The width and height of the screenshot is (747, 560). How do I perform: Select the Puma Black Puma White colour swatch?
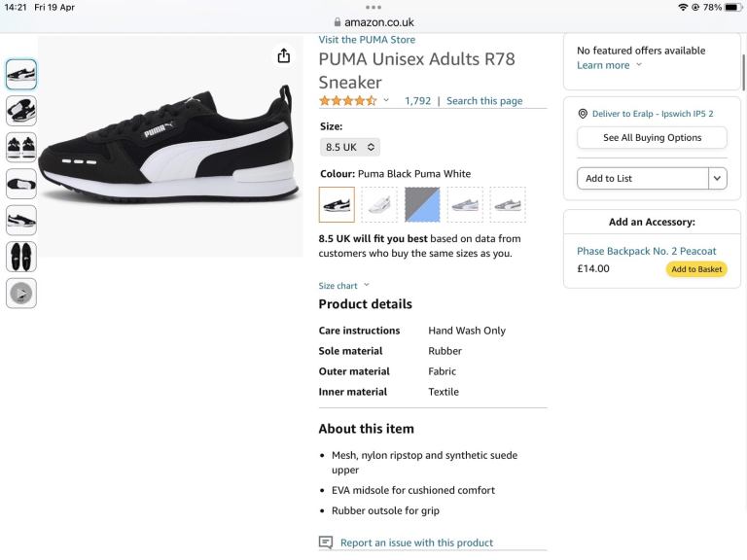coord(337,204)
